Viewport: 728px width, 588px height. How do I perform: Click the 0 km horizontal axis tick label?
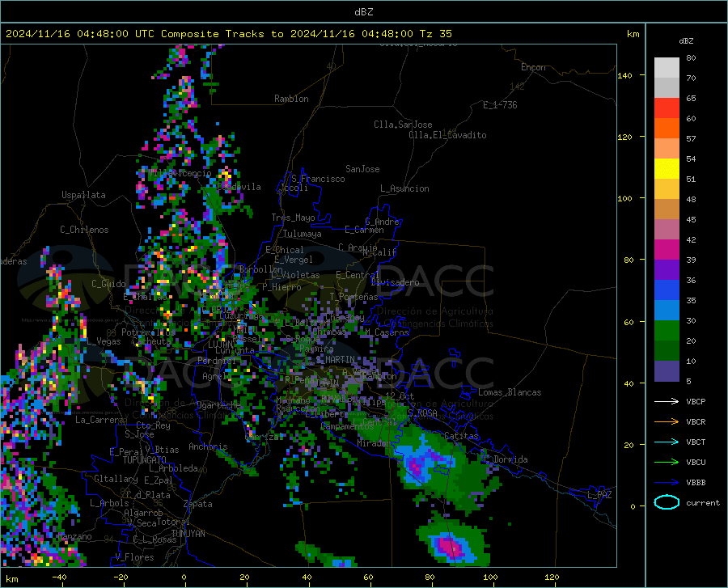184,577
